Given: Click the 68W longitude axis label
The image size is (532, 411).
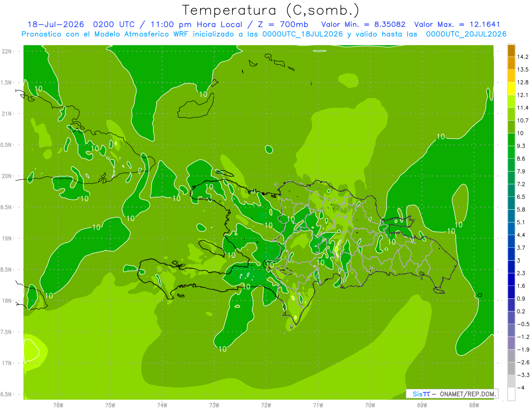Looking at the screenshot, I should click(x=474, y=404).
